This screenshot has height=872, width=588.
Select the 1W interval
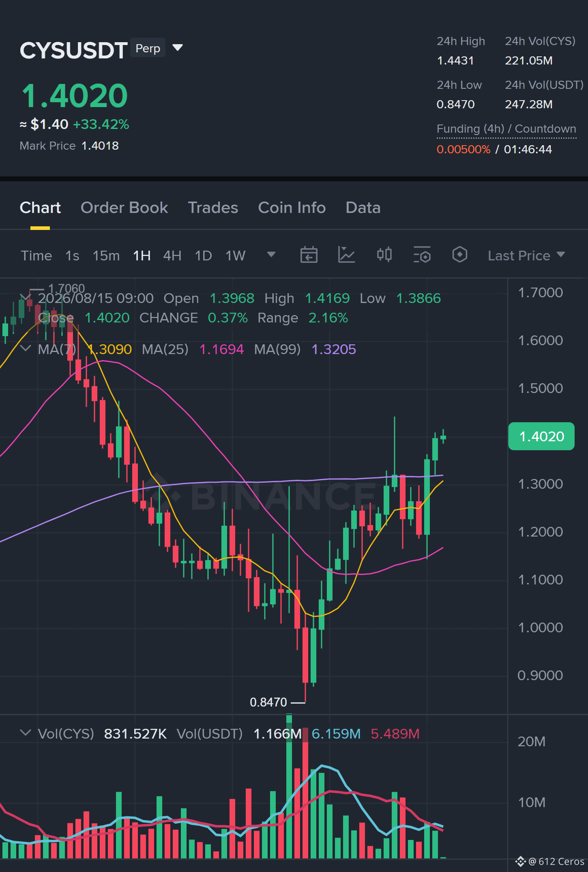(236, 256)
